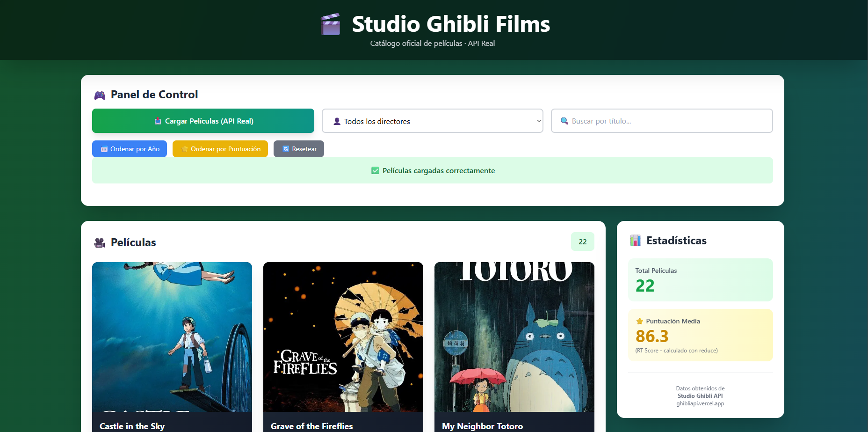Click the magnifier icon in the search field
The height and width of the screenshot is (432, 868).
(x=564, y=121)
